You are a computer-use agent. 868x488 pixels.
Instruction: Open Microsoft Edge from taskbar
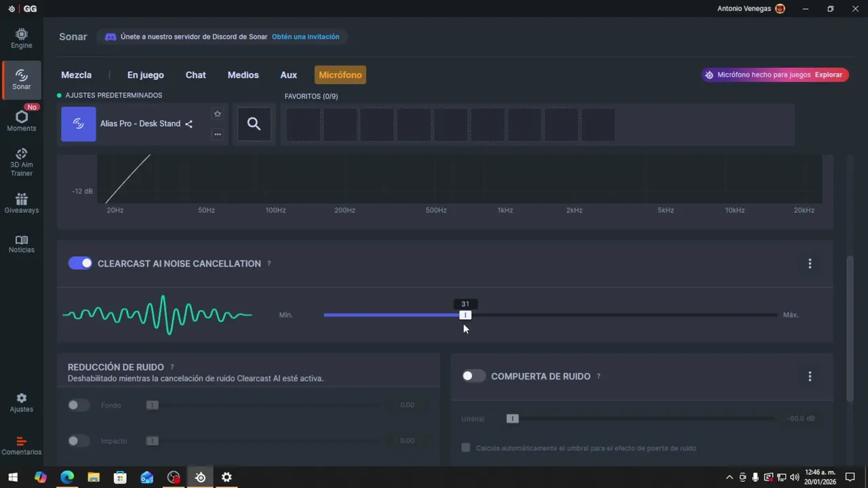click(67, 477)
